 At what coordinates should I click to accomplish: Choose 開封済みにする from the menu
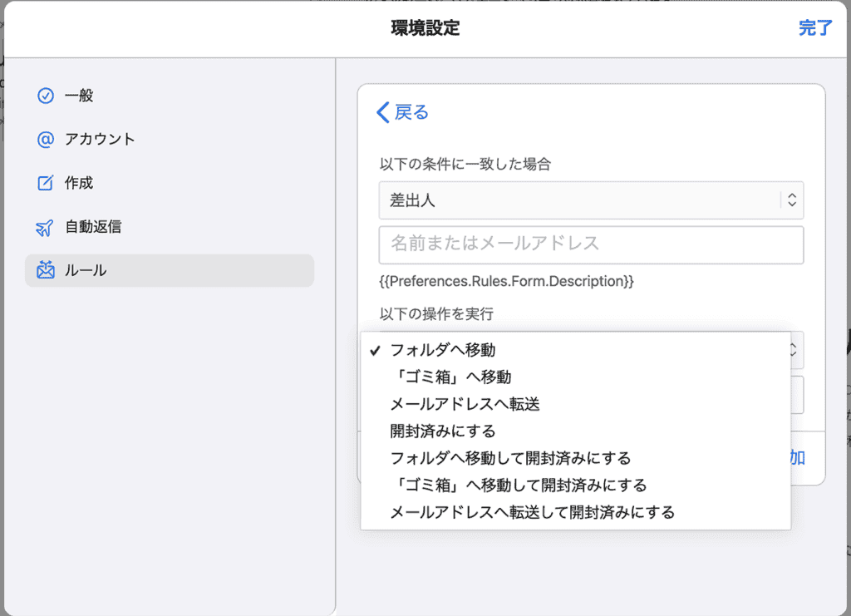(x=575, y=431)
